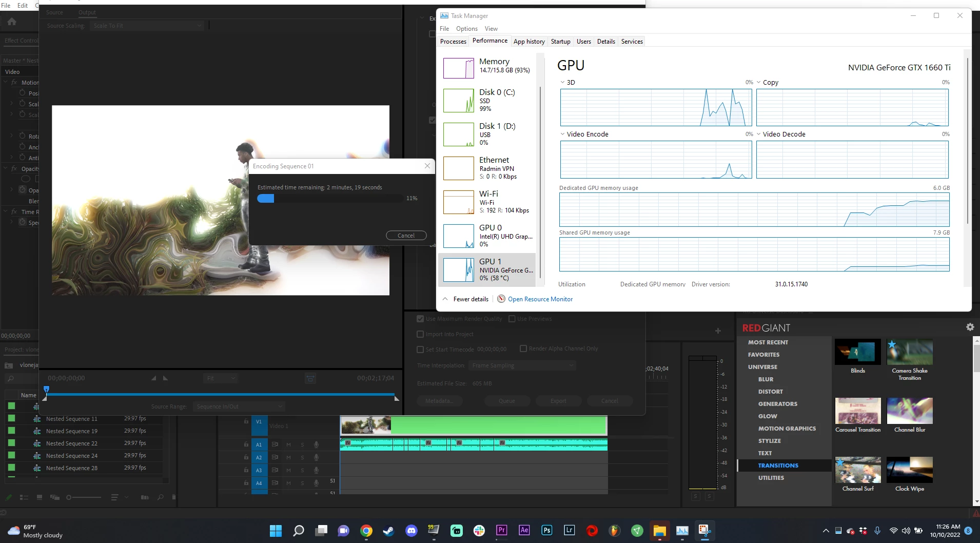This screenshot has height=543, width=980.
Task: Click the ellipse mask tool under Opacity
Action: tap(26, 179)
